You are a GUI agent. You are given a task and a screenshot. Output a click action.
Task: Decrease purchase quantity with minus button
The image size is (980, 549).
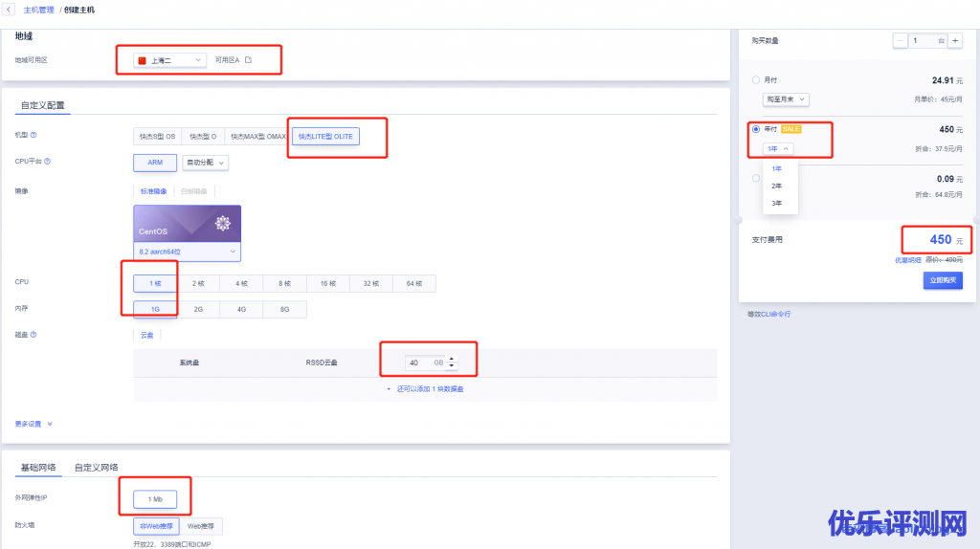[900, 40]
